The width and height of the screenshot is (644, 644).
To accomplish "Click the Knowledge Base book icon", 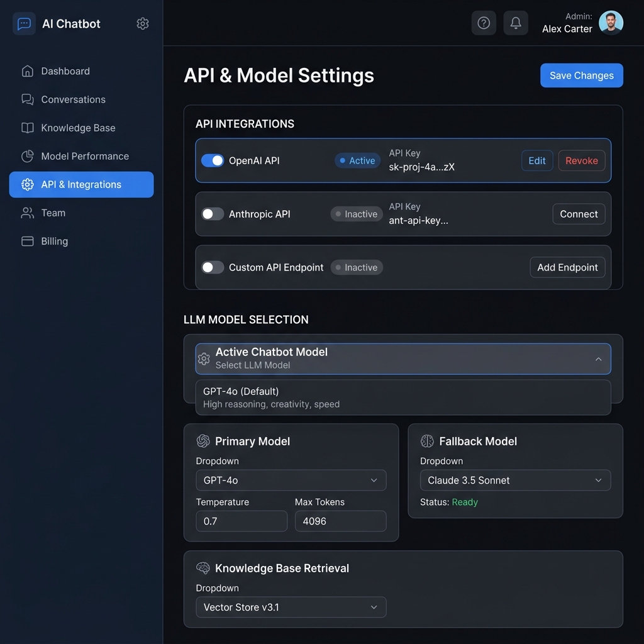I will (28, 128).
